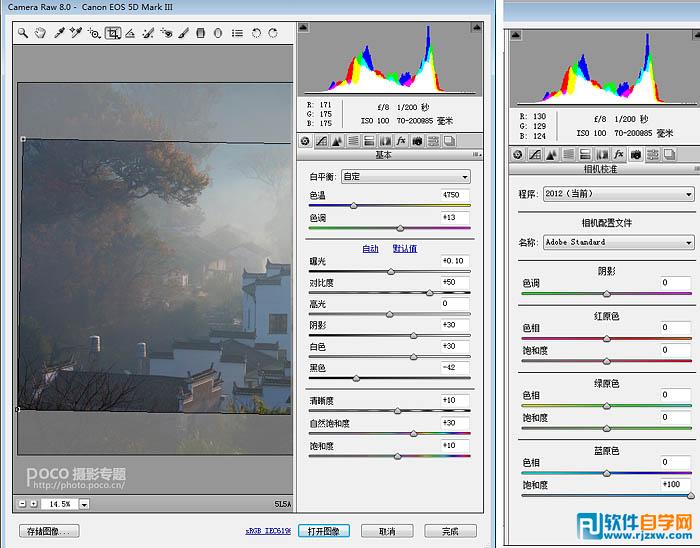700x548 pixels.
Task: Open the Basic panel tab in left window
Action: 305,141
